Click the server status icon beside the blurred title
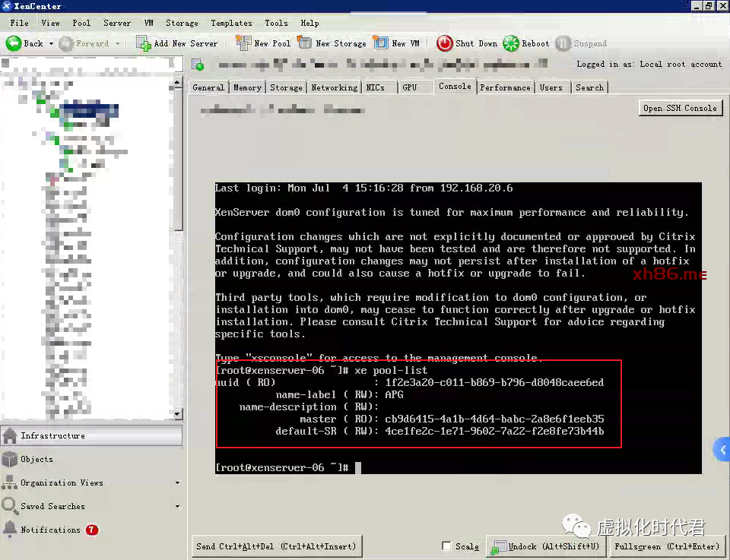The height and width of the screenshot is (560, 730). pyautogui.click(x=198, y=65)
